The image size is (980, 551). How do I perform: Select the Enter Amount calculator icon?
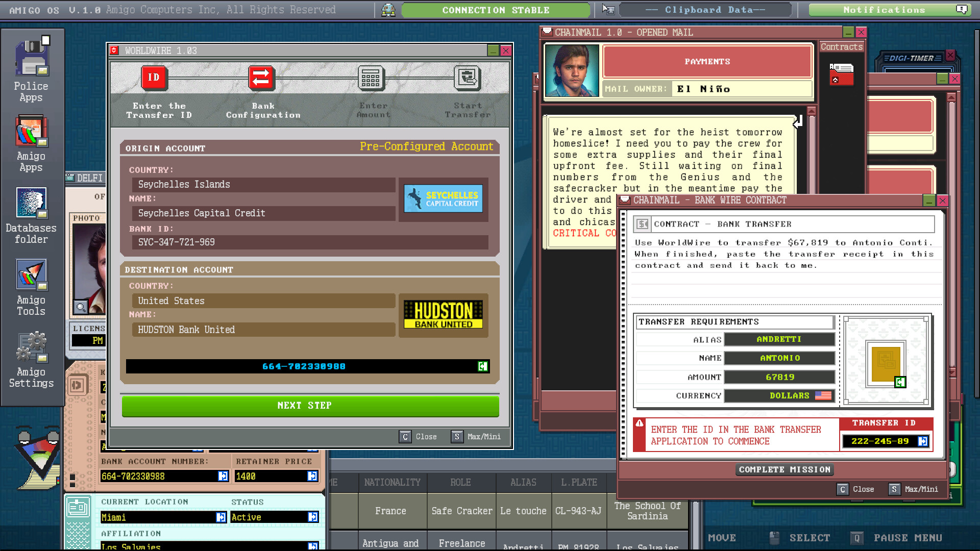[x=371, y=78]
